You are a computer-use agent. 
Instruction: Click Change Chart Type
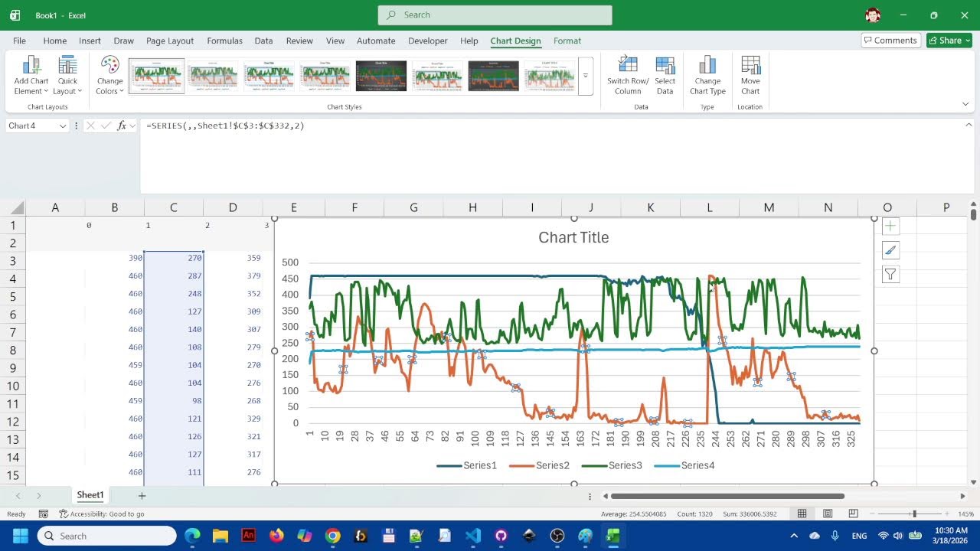(707, 76)
